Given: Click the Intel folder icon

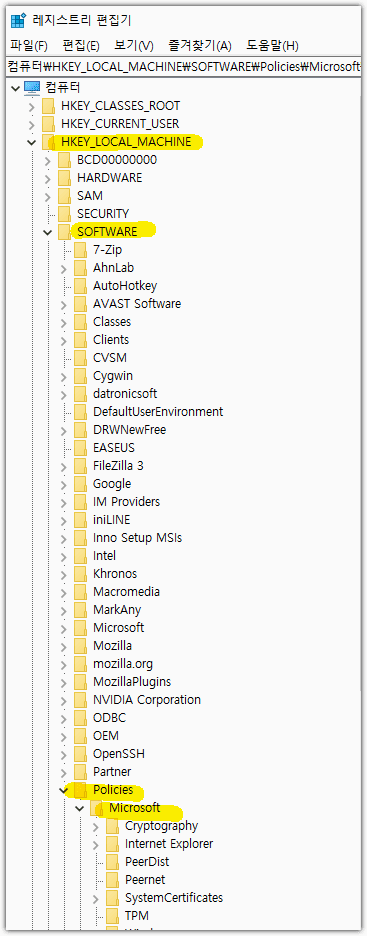Looking at the screenshot, I should point(81,556).
